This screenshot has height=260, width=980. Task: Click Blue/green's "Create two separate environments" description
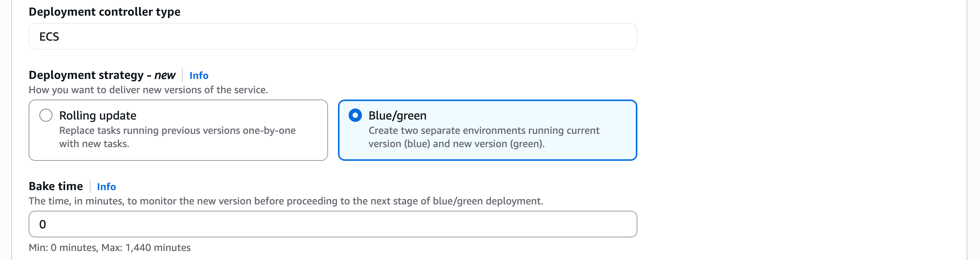[484, 137]
